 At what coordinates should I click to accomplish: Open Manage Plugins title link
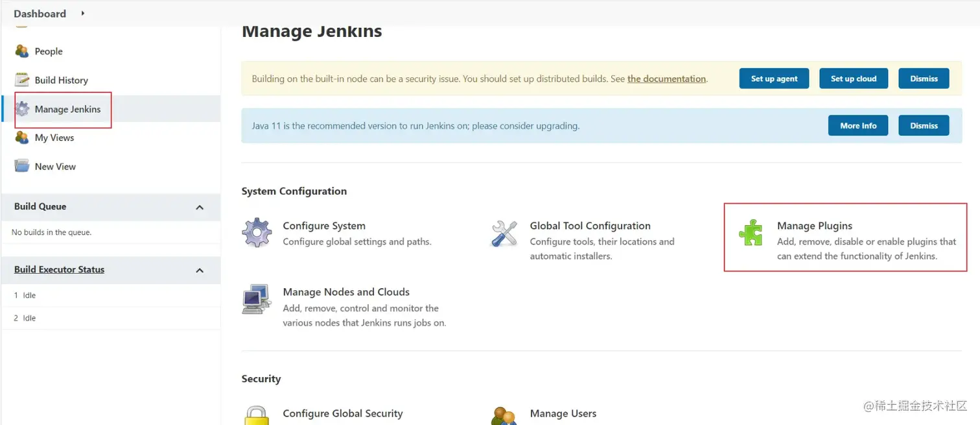tap(815, 226)
